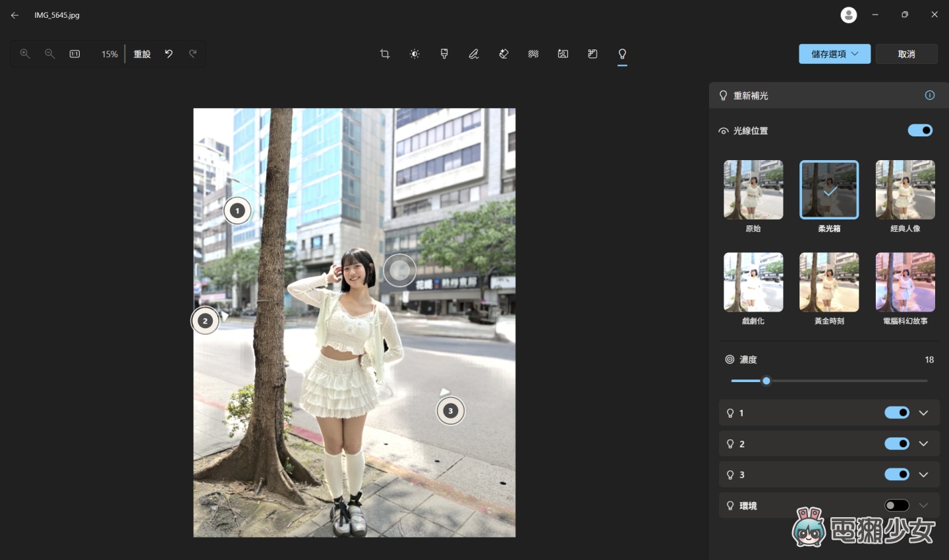Redo the last undone edit
This screenshot has width=949, height=560.
(x=192, y=54)
